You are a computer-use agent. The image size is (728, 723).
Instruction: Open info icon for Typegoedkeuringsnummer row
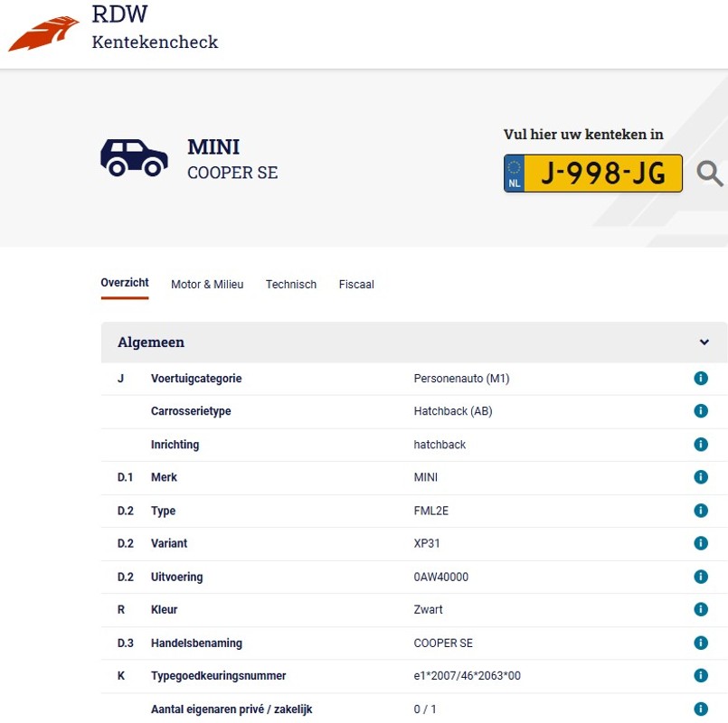pos(701,675)
